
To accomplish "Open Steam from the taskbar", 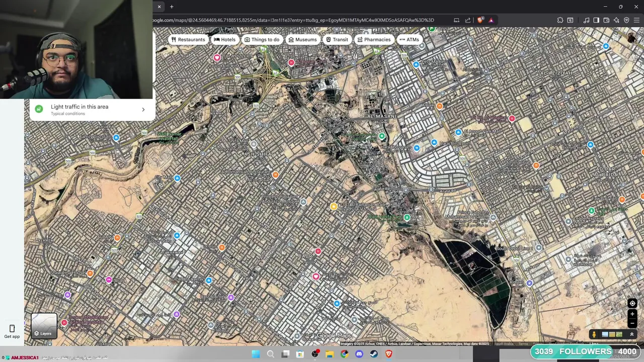I will 374,354.
